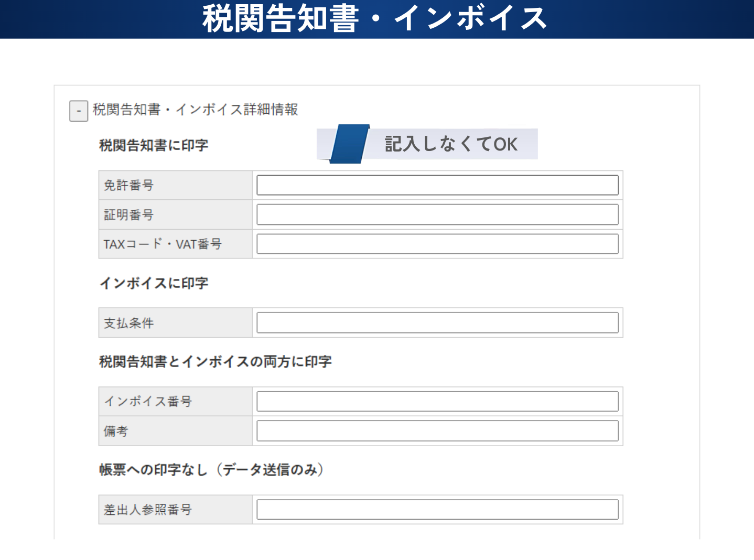The width and height of the screenshot is (754, 560).
Task: Click the TAXコード・VAT番号 label
Action: pyautogui.click(x=163, y=244)
